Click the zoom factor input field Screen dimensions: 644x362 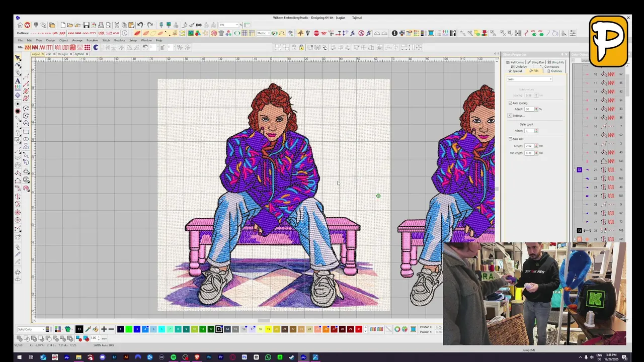pyautogui.click(x=227, y=25)
